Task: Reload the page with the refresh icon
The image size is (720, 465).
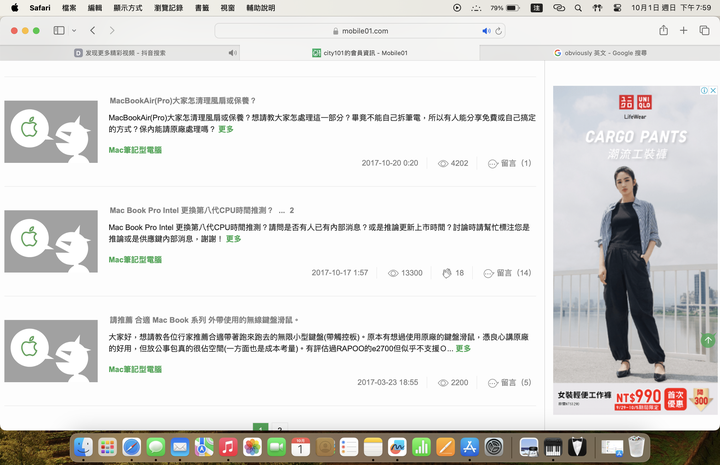Action: (x=499, y=31)
